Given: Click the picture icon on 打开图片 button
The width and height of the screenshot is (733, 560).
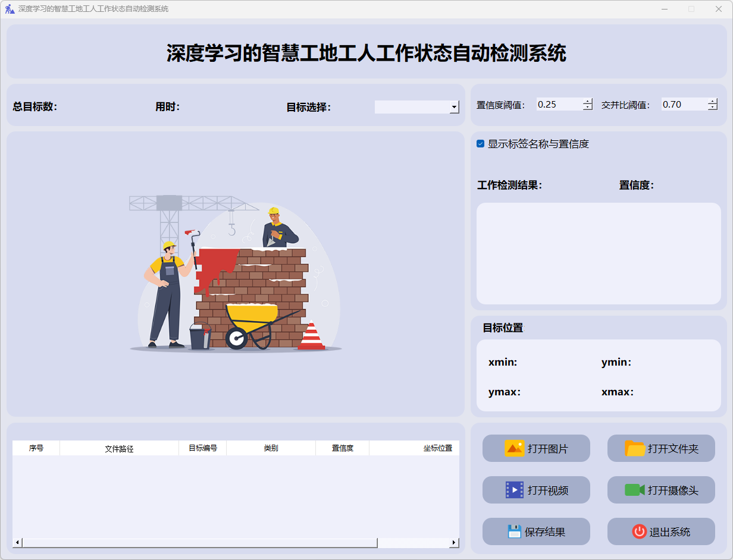Looking at the screenshot, I should click(514, 448).
